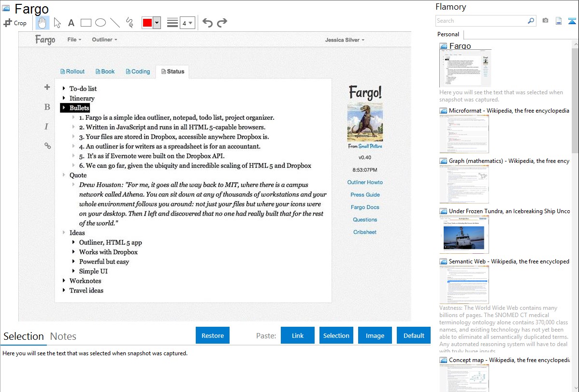The width and height of the screenshot is (579, 392).
Task: Pick the ellipse shape tool
Action: point(101,23)
